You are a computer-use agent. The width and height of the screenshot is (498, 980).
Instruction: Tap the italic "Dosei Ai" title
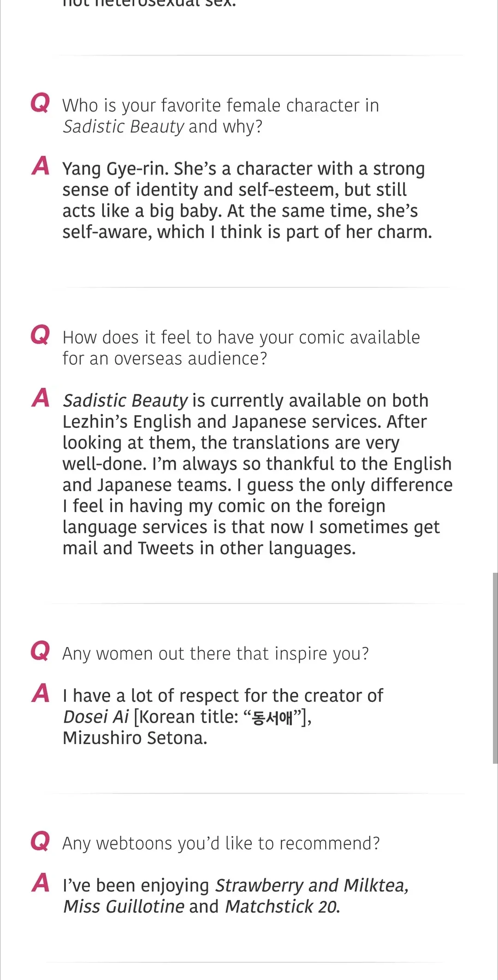(96, 717)
